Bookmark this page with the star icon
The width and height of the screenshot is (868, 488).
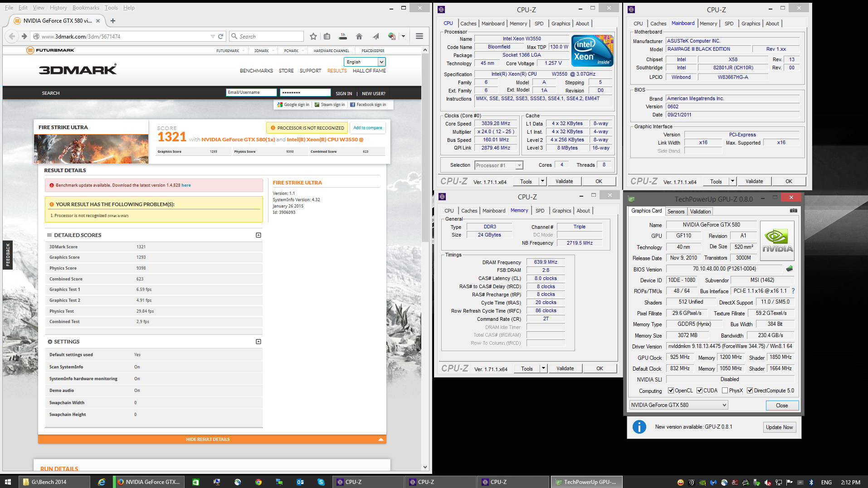[x=313, y=36]
